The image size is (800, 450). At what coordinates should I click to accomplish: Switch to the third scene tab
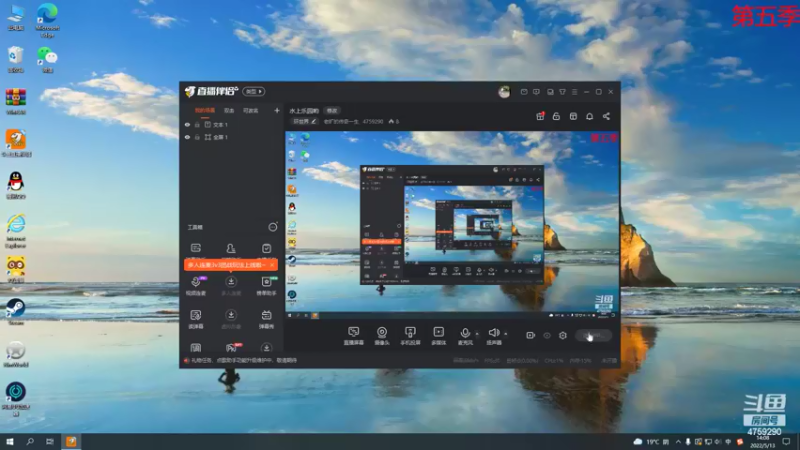tap(251, 110)
